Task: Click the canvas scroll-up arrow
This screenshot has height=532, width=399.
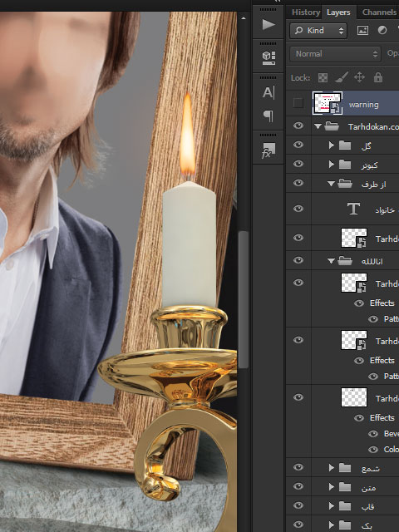Action: pos(243,18)
